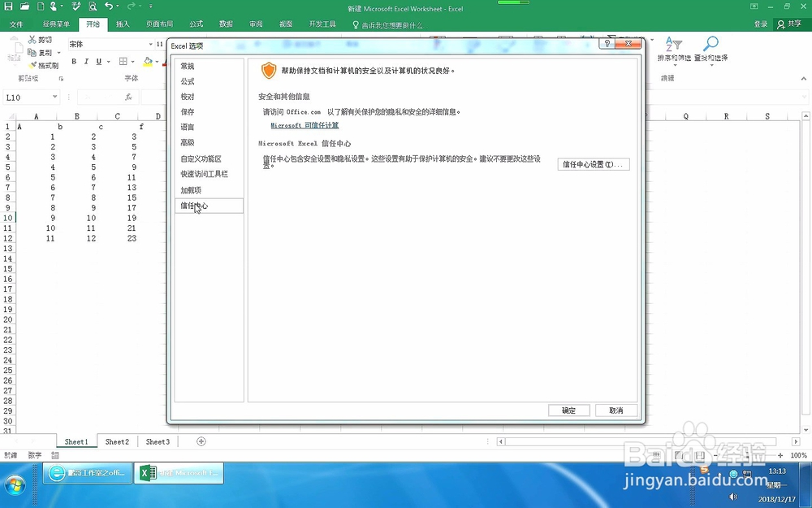
Task: Click Trust Center Settings (信任中心设置) button
Action: (594, 164)
